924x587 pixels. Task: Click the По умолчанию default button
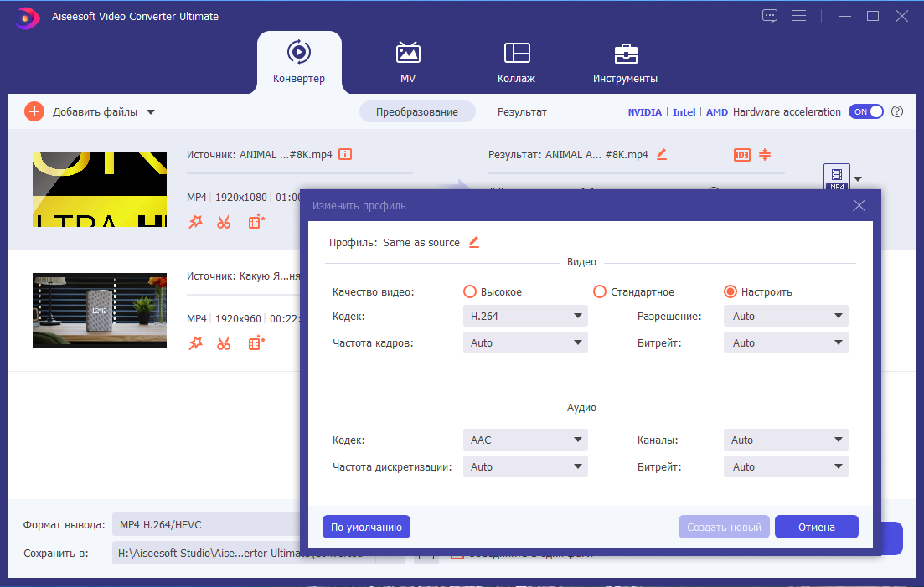[366, 527]
